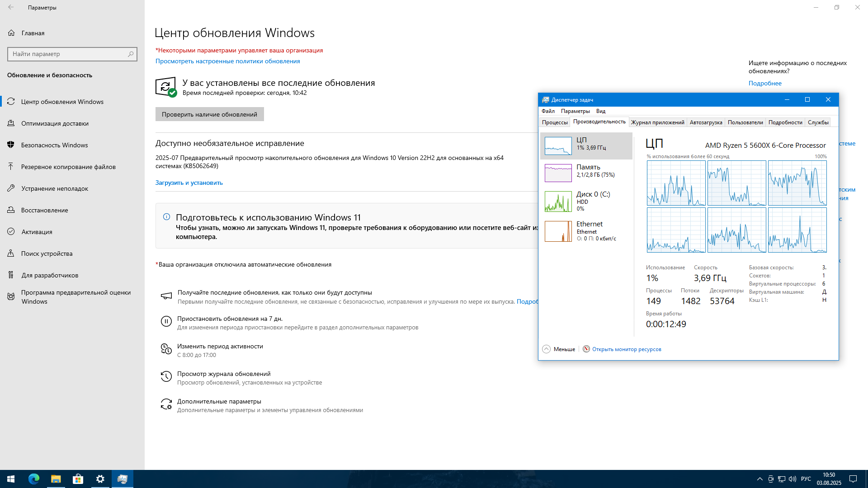Click РУС language indicator
This screenshot has width=868, height=488.
806,479
